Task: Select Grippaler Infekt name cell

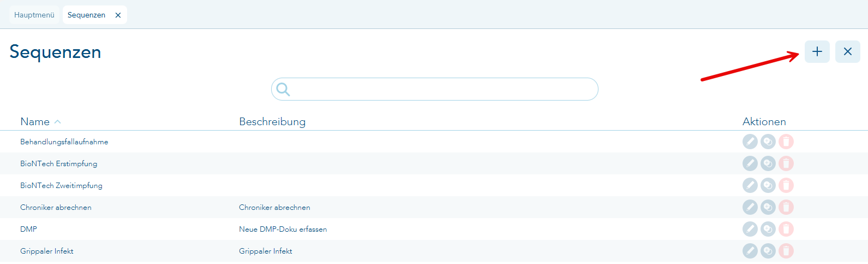Action: point(47,251)
